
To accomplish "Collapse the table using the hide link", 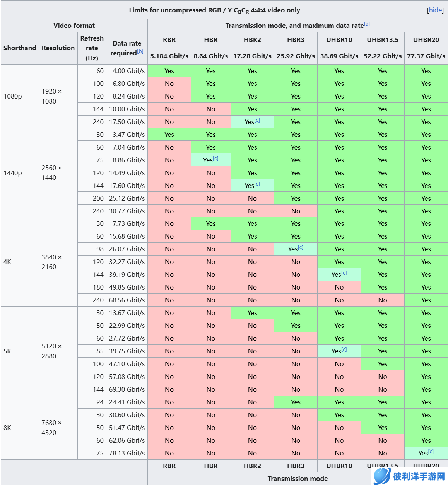I will tap(435, 10).
